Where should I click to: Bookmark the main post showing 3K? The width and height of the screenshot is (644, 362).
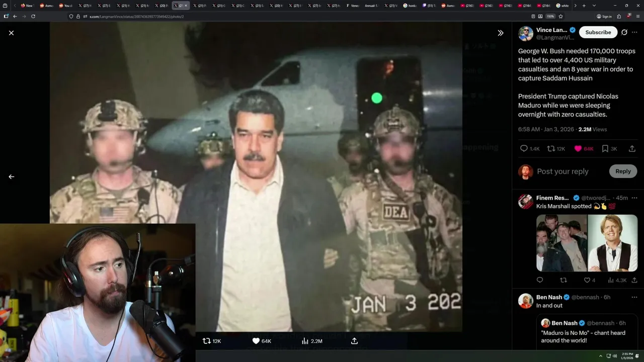tap(609, 148)
